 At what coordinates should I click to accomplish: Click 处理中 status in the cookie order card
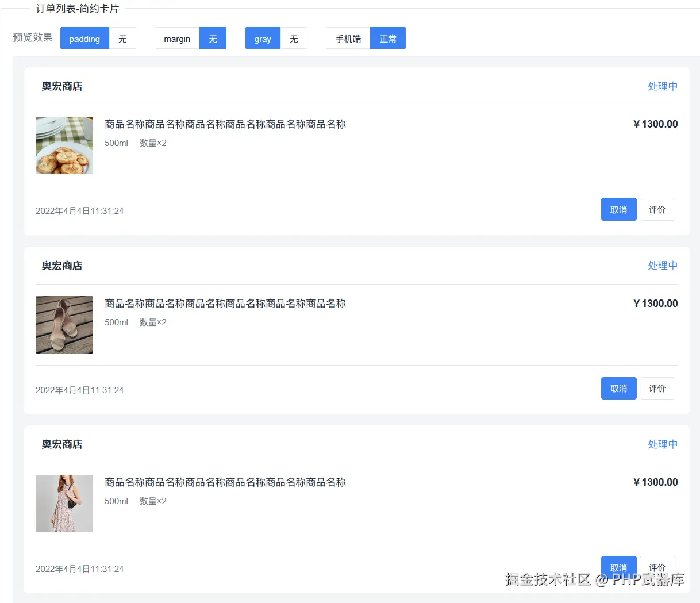pyautogui.click(x=663, y=86)
